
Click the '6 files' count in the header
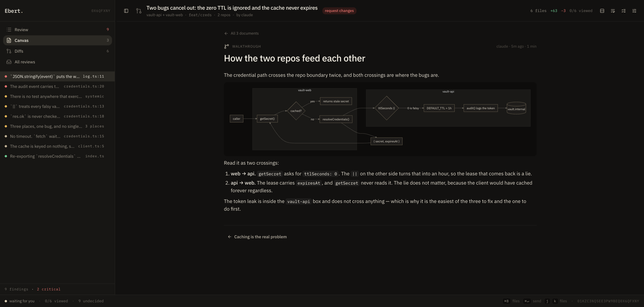point(538,11)
